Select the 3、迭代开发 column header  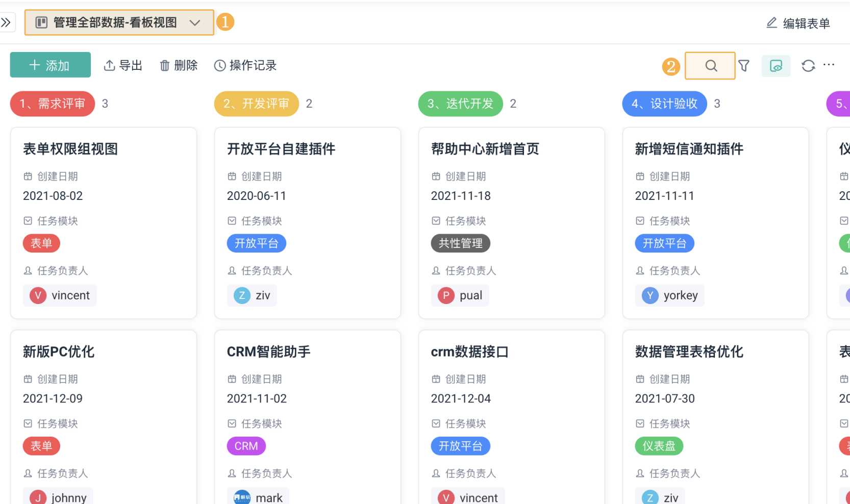(x=461, y=104)
